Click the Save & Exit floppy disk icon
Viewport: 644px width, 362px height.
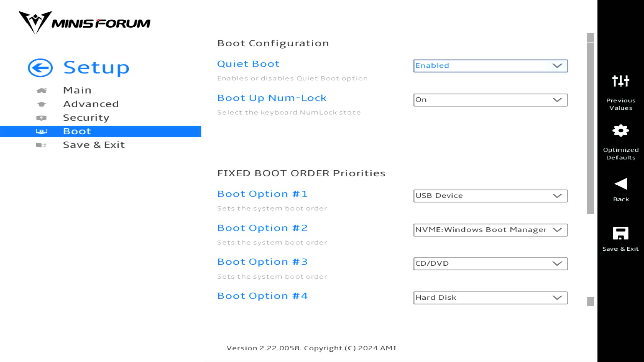[621, 233]
